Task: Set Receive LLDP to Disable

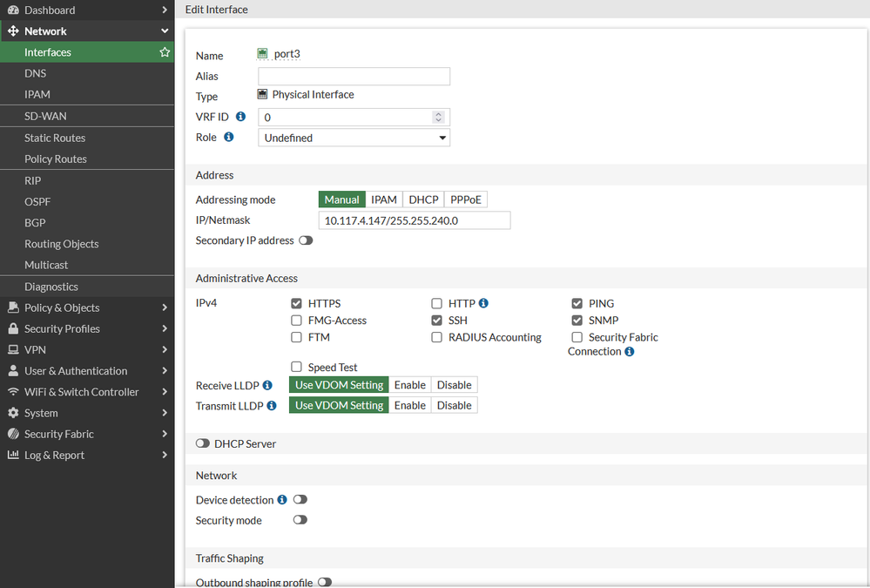Action: pos(454,385)
